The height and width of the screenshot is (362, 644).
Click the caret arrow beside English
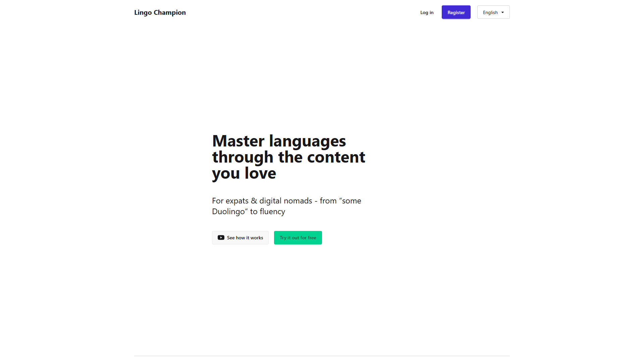pyautogui.click(x=502, y=12)
